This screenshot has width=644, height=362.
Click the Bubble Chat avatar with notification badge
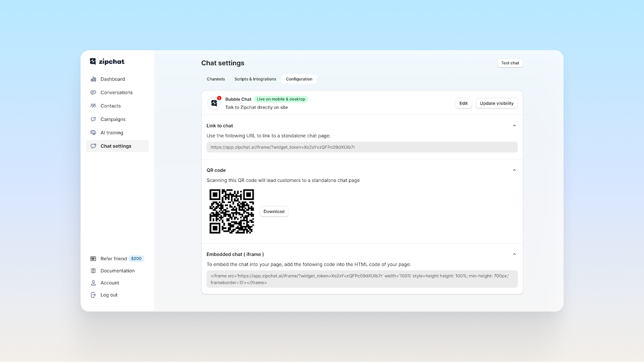coord(215,103)
